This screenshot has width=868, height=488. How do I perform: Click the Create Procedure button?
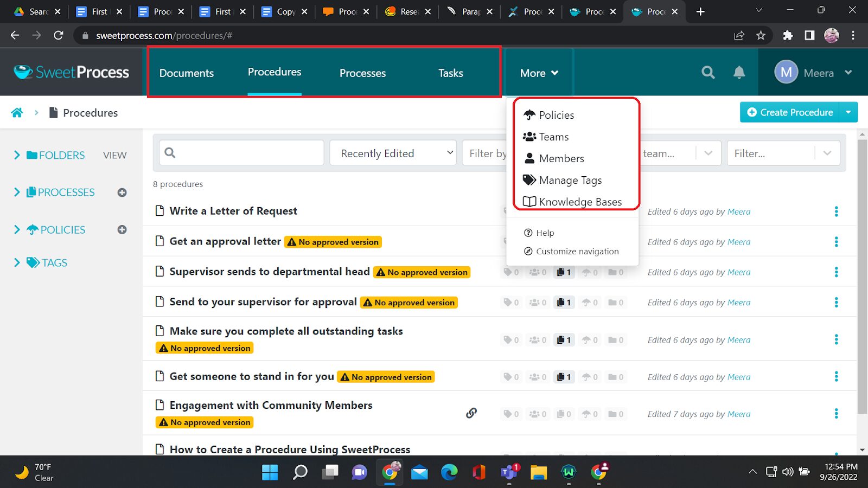(x=790, y=112)
